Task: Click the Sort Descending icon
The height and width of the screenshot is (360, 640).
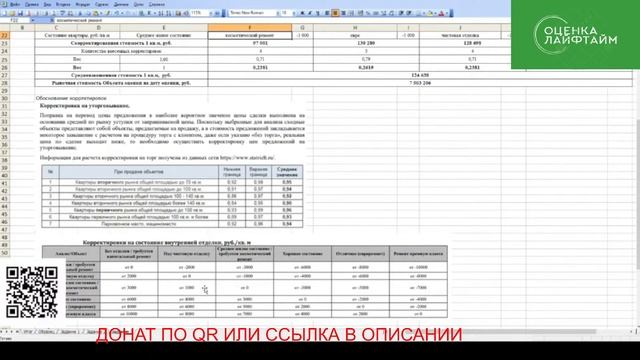Action: pos(168,13)
